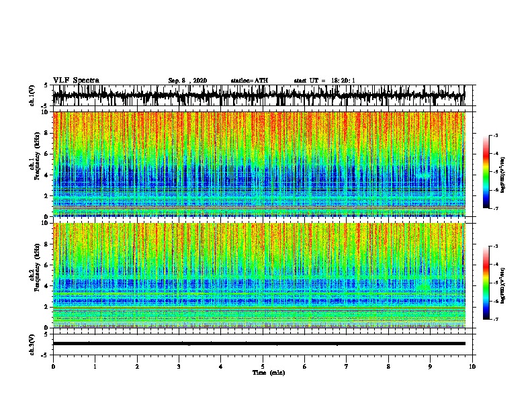Click the 'VLF Spectra' plot title

(x=76, y=81)
